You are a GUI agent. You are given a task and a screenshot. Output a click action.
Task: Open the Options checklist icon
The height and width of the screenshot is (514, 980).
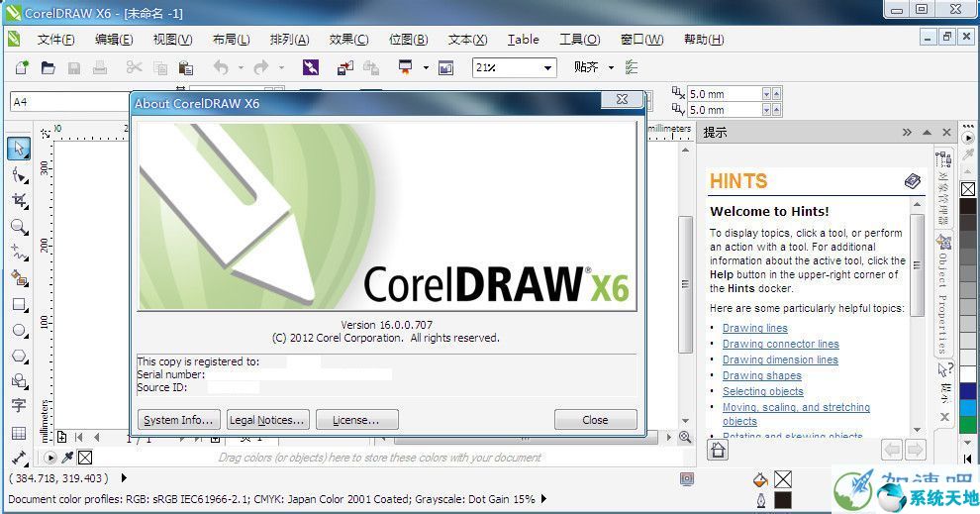point(632,67)
